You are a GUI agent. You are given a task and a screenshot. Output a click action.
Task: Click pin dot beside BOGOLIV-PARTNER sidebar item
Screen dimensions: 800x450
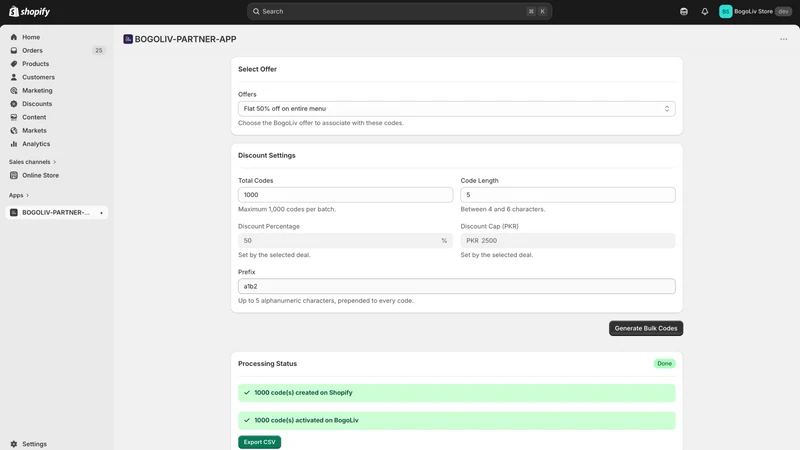pos(101,213)
